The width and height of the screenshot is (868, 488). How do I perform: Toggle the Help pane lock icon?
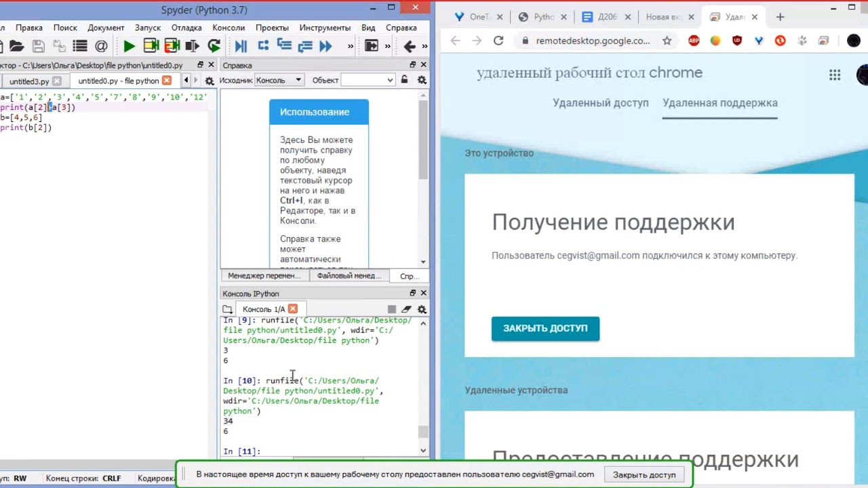[x=404, y=80]
